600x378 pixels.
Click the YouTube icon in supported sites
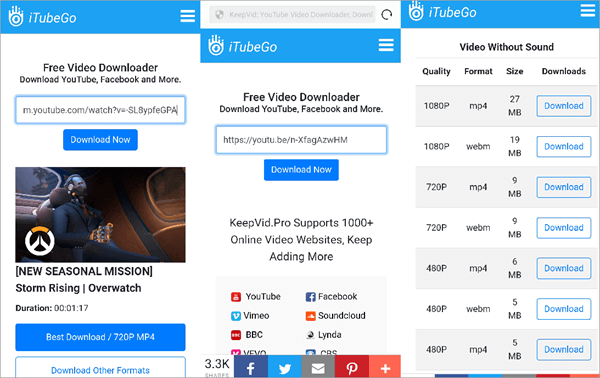(x=236, y=297)
